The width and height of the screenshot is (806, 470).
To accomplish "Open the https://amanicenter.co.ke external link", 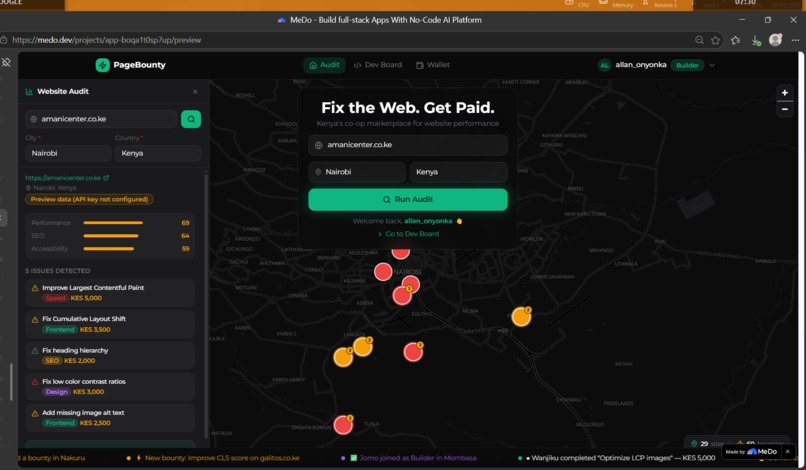I will point(67,177).
